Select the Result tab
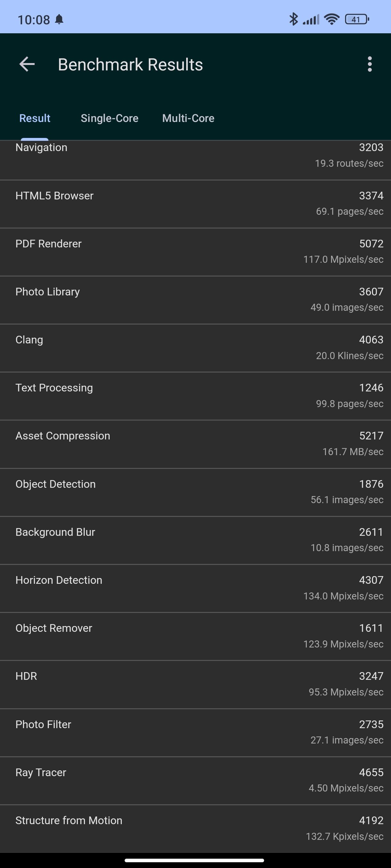The image size is (391, 868). pyautogui.click(x=35, y=118)
